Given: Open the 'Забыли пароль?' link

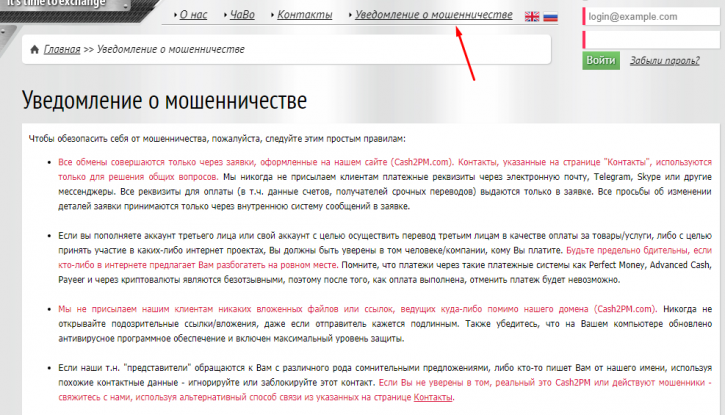Looking at the screenshot, I should click(664, 61).
